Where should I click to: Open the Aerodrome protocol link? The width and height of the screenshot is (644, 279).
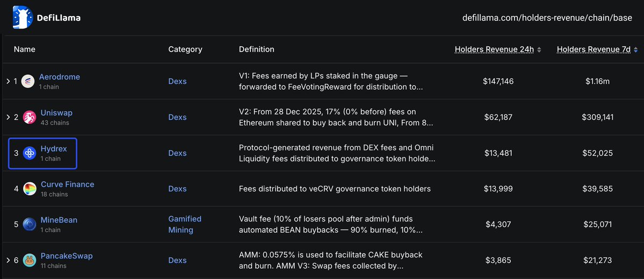[60, 77]
